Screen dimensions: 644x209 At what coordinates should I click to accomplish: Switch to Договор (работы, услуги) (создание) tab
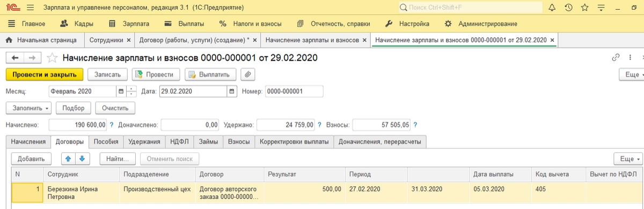click(x=194, y=40)
